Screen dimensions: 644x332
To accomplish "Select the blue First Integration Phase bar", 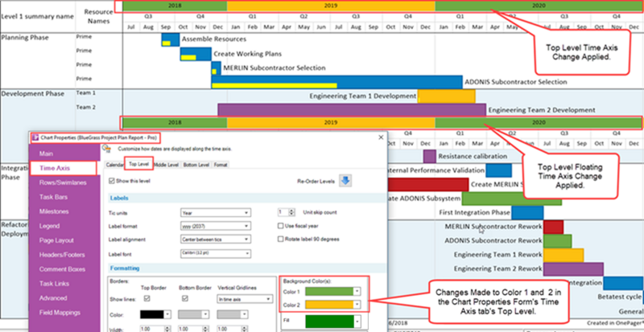I will click(x=527, y=212).
